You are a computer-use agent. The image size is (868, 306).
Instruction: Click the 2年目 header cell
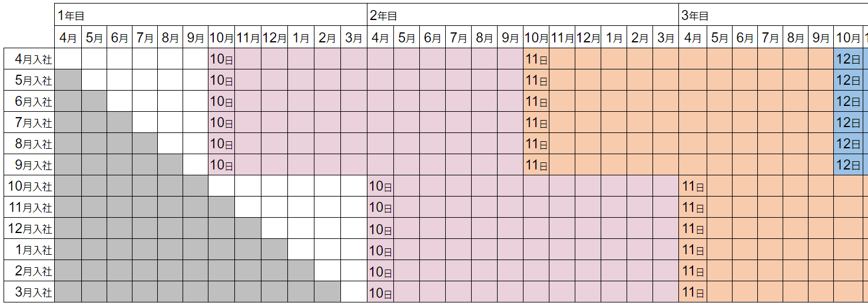522,15
